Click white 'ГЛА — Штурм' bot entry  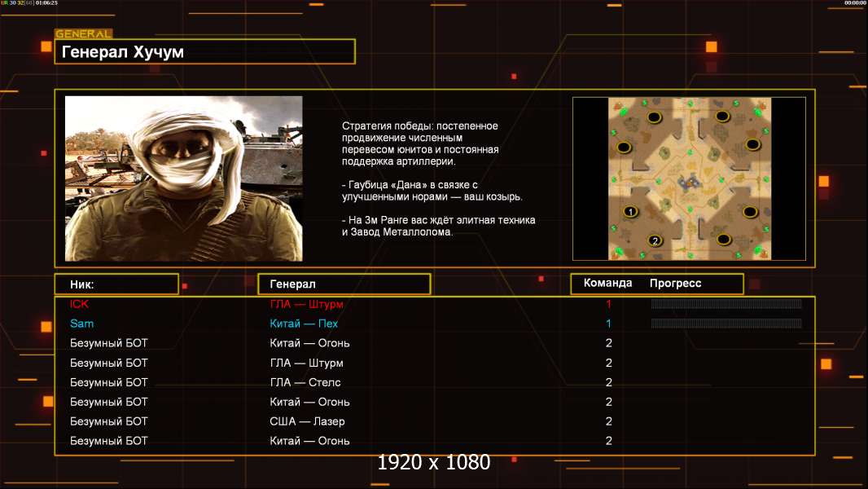coord(307,363)
